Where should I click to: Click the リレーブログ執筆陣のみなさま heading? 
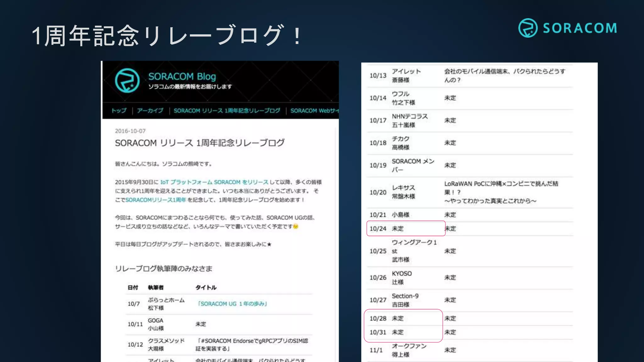[164, 269]
